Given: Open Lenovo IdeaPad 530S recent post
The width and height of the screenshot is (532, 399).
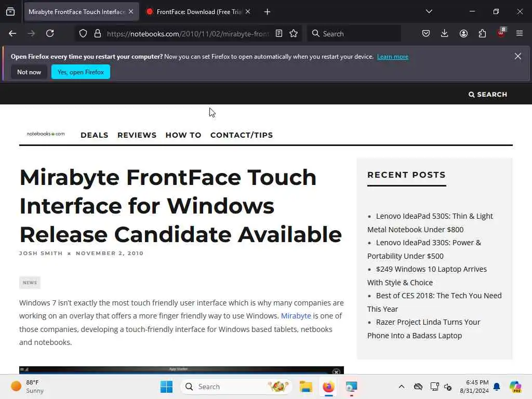Looking at the screenshot, I should coord(430,222).
